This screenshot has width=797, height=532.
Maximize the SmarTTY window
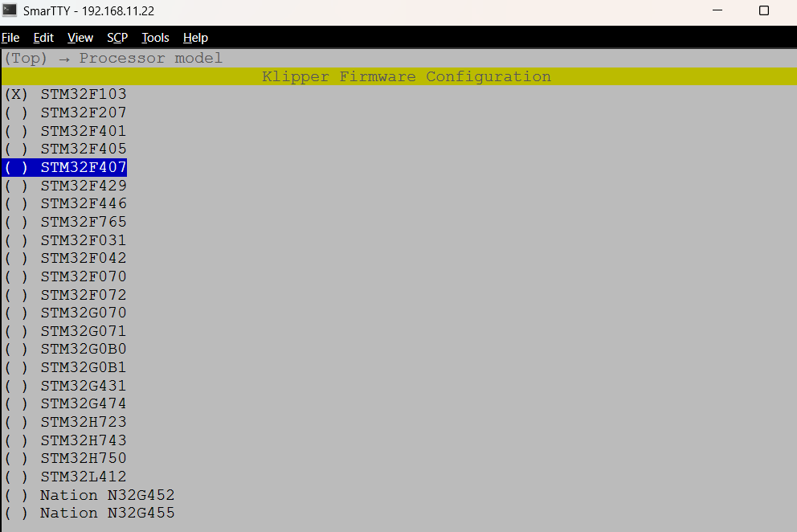click(764, 11)
